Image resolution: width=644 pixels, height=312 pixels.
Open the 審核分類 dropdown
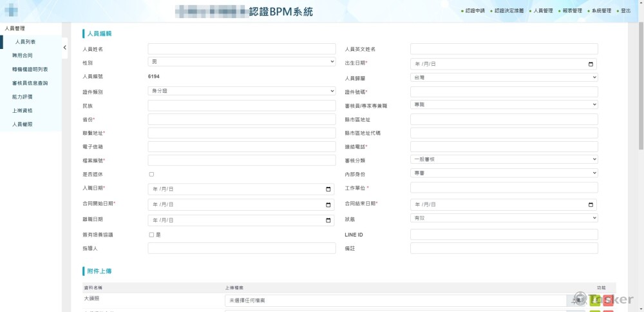504,159
